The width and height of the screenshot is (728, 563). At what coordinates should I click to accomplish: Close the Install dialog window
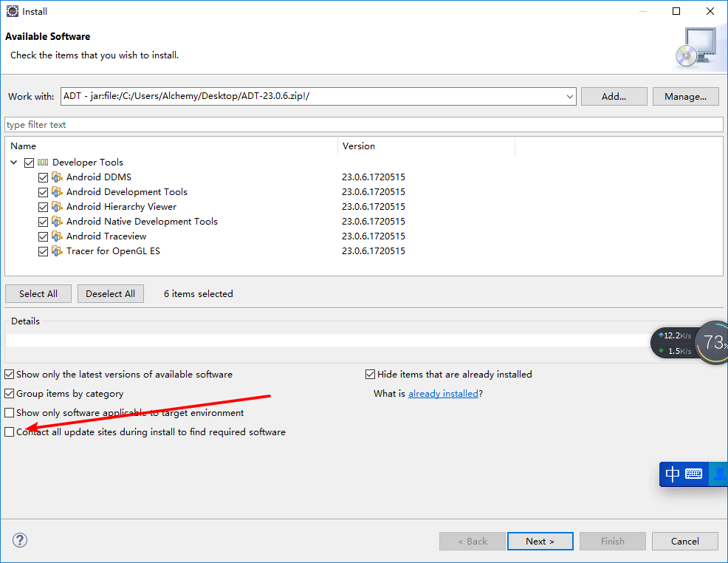(710, 11)
